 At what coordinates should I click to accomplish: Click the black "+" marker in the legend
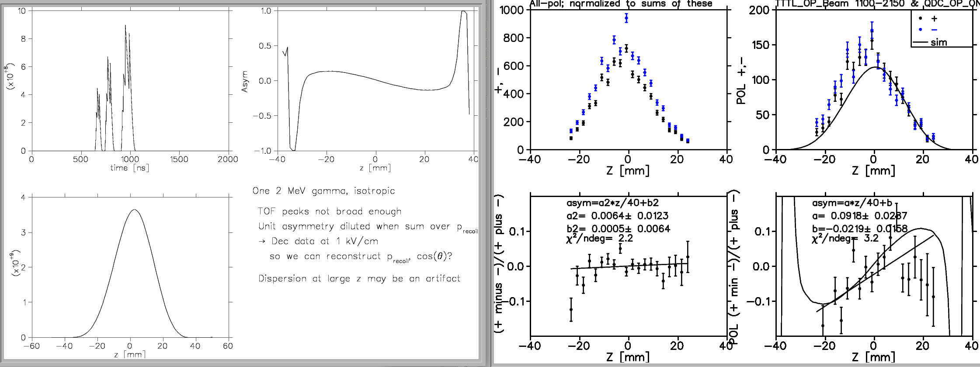921,19
